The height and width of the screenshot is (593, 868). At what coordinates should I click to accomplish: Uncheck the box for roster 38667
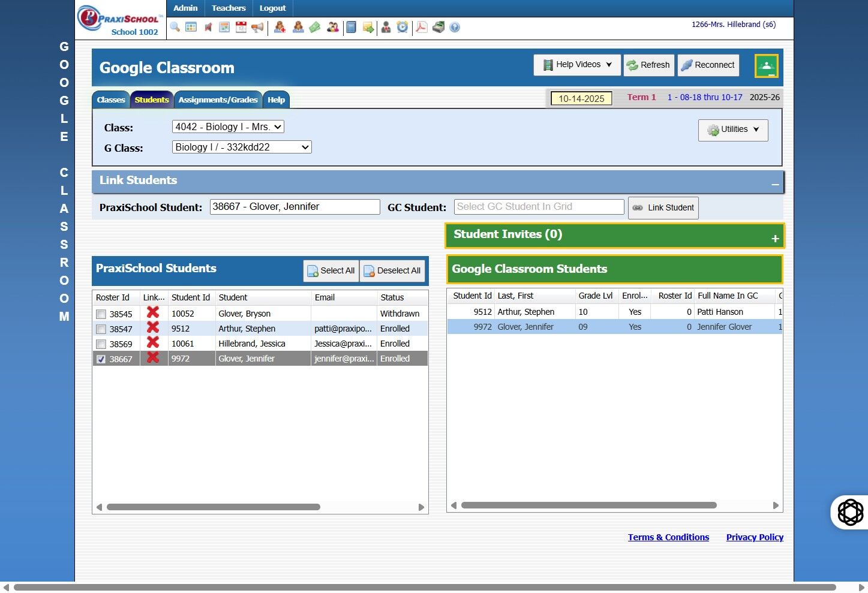coord(101,359)
